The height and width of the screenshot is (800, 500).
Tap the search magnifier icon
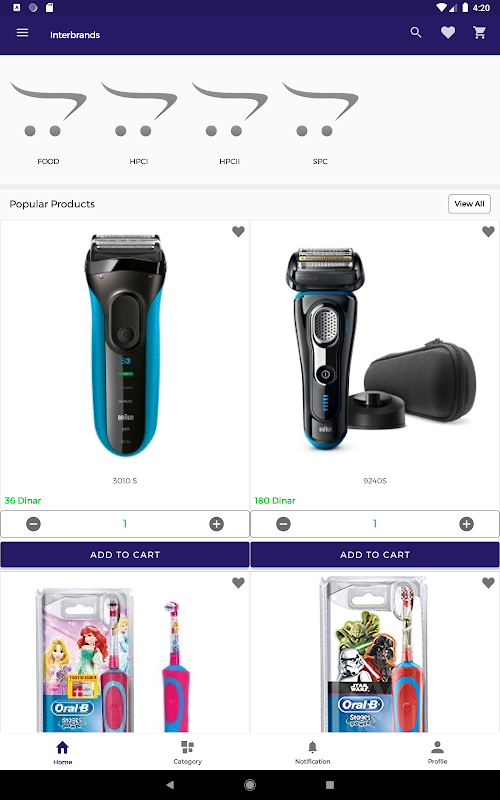pos(416,33)
